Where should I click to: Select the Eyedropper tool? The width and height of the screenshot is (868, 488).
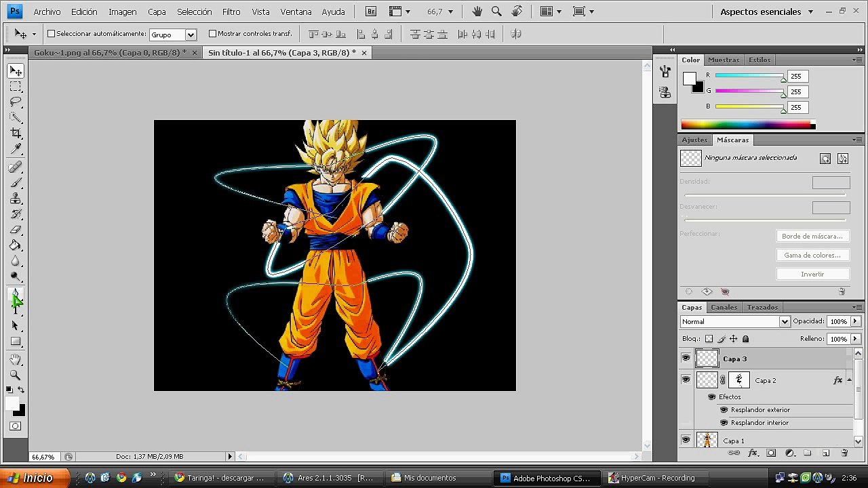click(x=16, y=149)
